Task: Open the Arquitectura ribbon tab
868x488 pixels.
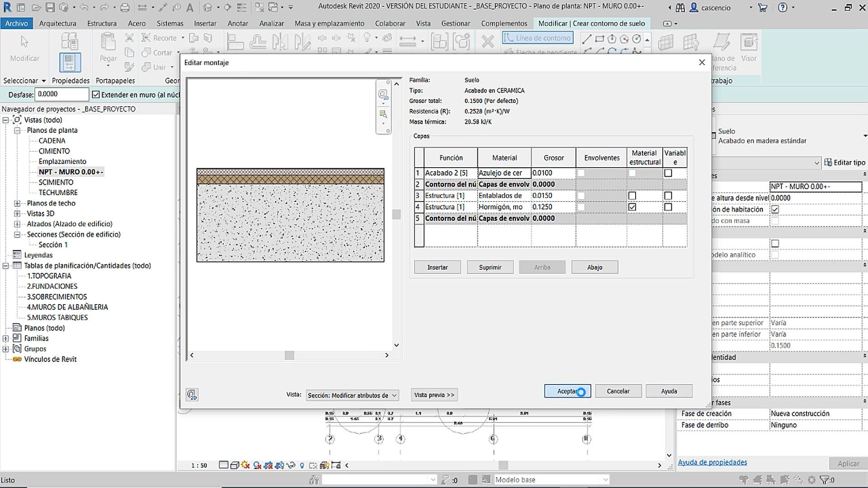Action: point(57,23)
